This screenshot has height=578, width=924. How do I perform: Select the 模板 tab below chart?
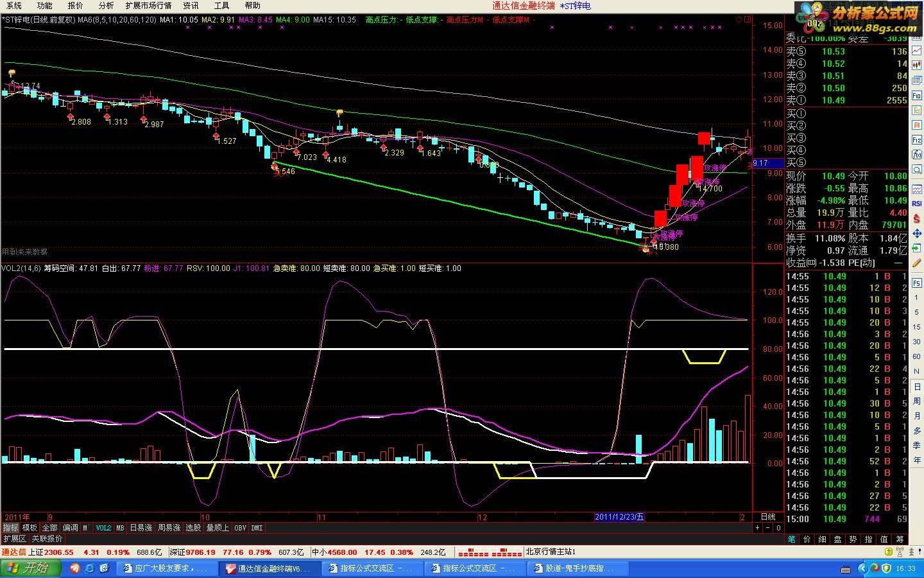(x=30, y=528)
